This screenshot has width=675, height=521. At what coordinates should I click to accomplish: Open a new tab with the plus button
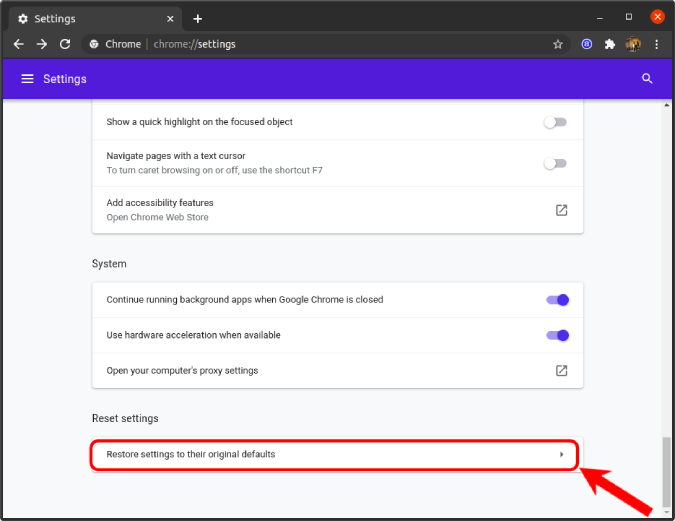click(198, 19)
